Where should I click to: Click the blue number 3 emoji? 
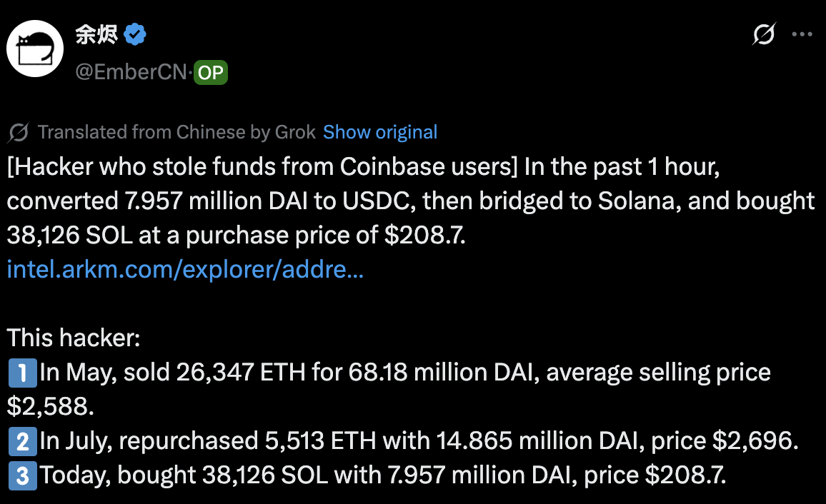pos(21,475)
